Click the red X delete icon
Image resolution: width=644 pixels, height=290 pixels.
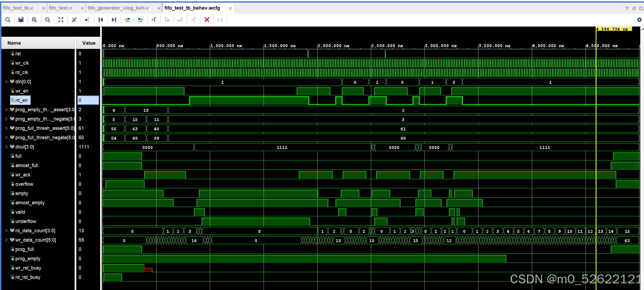(x=207, y=20)
